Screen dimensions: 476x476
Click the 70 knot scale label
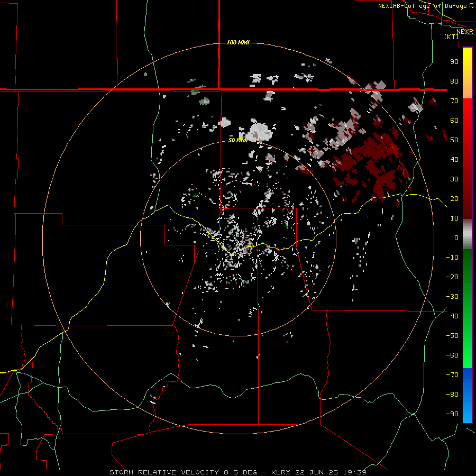click(454, 101)
